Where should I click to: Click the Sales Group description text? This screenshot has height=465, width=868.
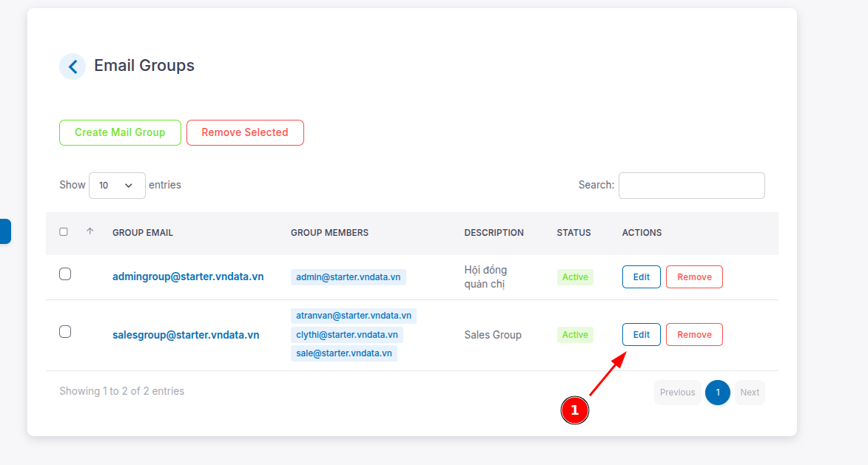pos(493,335)
